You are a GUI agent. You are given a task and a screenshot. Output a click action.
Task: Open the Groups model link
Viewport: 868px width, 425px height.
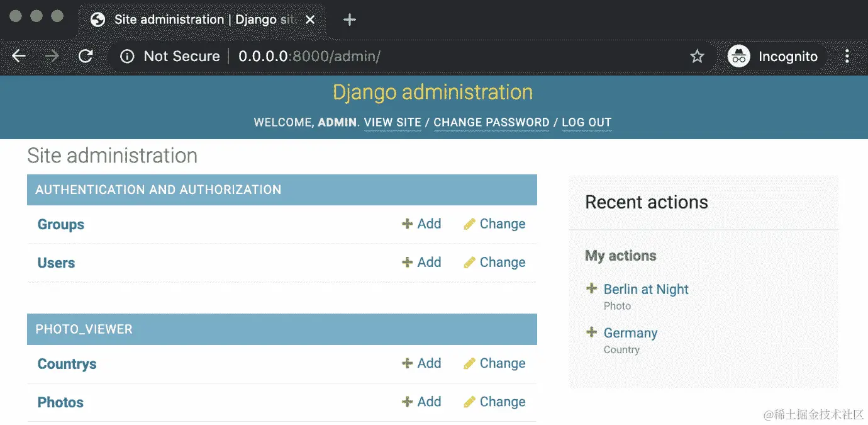[x=61, y=224]
